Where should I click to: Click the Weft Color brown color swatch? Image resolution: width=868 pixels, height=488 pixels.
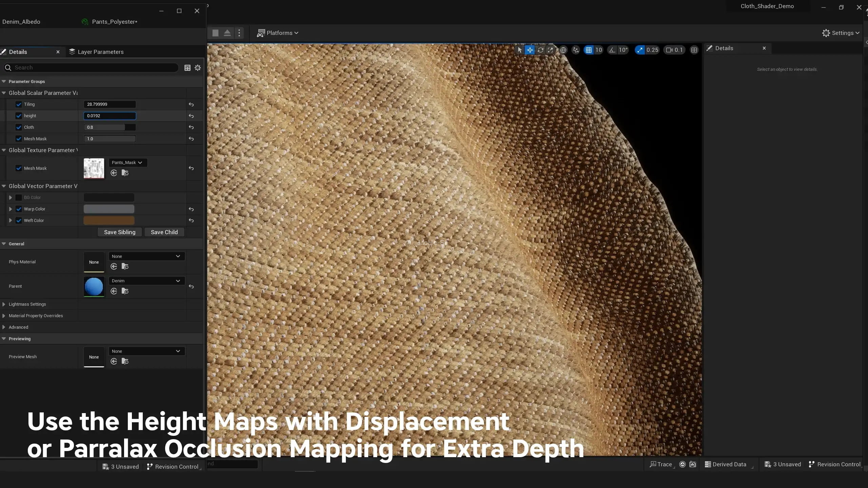point(108,220)
